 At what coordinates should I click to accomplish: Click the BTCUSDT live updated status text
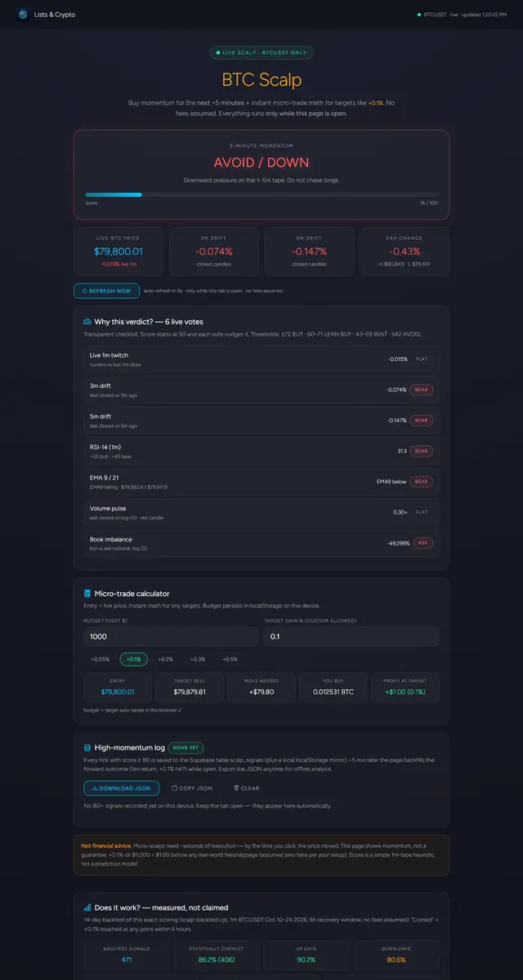pos(465,14)
